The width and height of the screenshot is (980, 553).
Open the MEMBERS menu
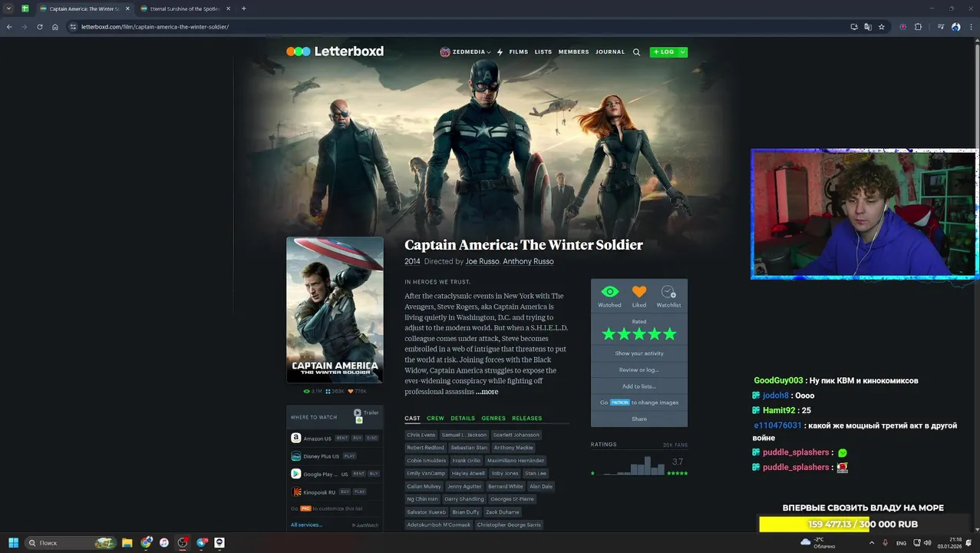tap(573, 52)
